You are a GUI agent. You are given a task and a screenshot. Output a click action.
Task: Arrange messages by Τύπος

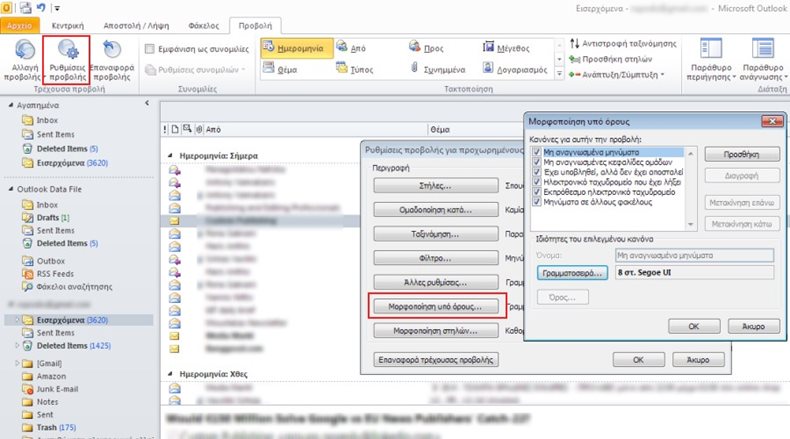(355, 69)
